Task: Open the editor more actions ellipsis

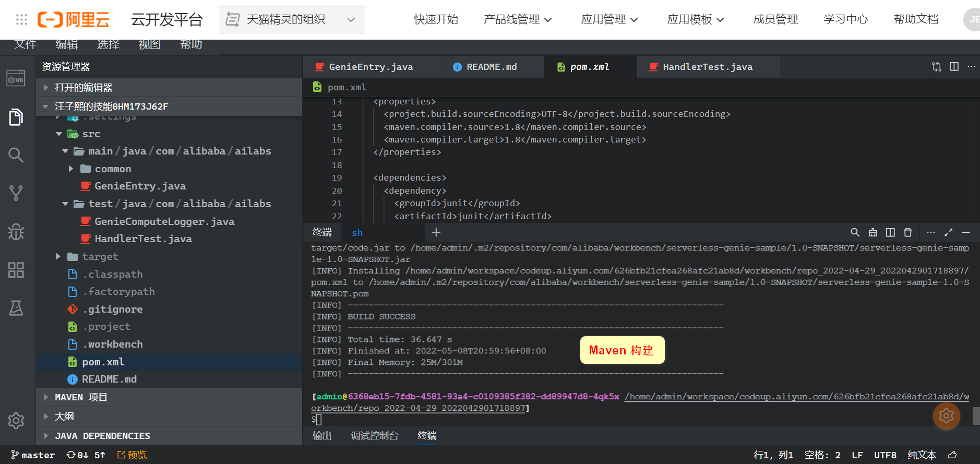Action: [x=971, y=67]
